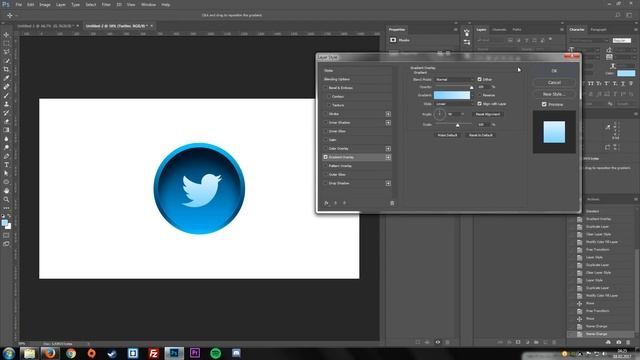The height and width of the screenshot is (360, 640).
Task: Open gradient picker arrow beside gradient swatch
Action: tap(473, 95)
